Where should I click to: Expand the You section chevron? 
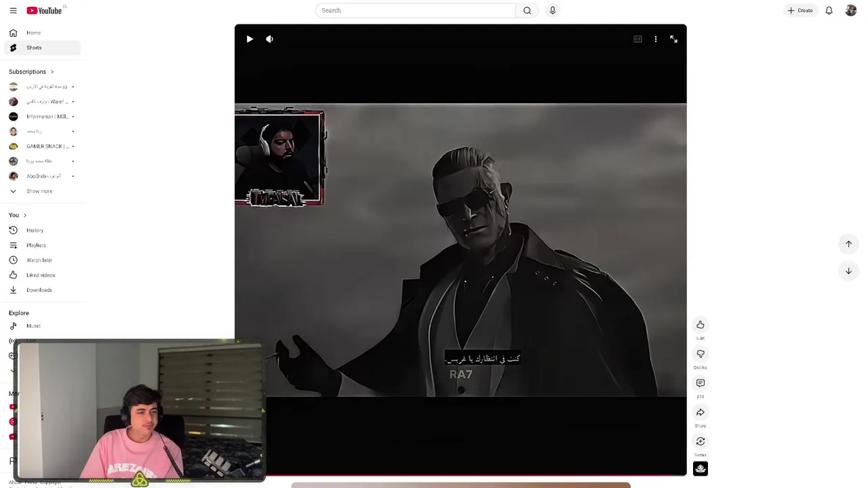pyautogui.click(x=25, y=216)
